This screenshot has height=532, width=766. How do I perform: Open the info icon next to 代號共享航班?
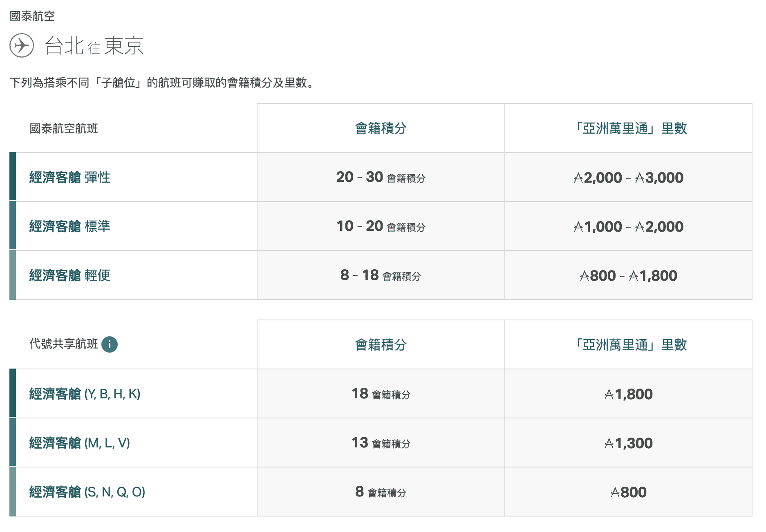110,344
